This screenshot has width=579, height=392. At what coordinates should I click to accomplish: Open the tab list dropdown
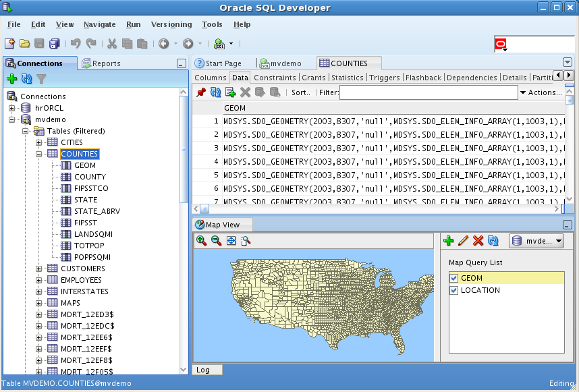coord(567,62)
